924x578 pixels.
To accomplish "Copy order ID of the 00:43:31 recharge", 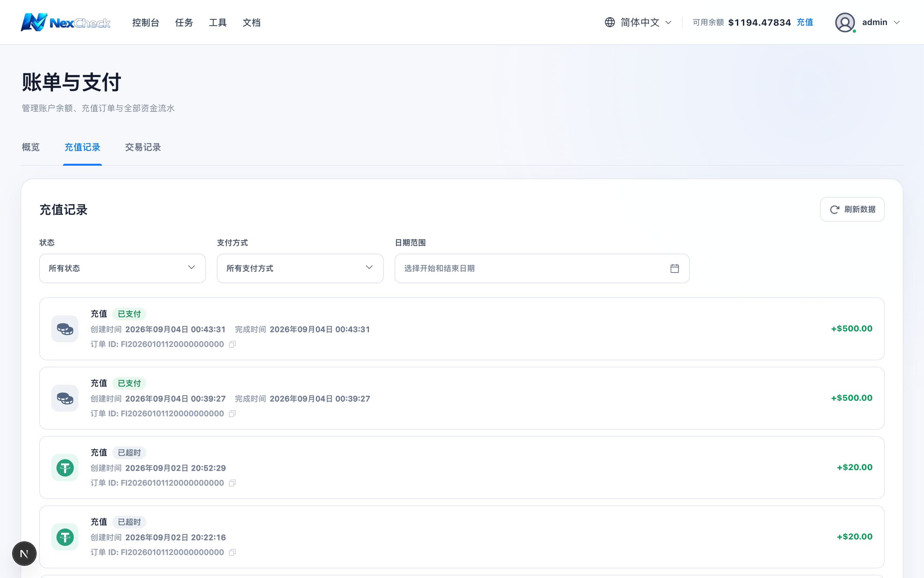I will click(232, 345).
